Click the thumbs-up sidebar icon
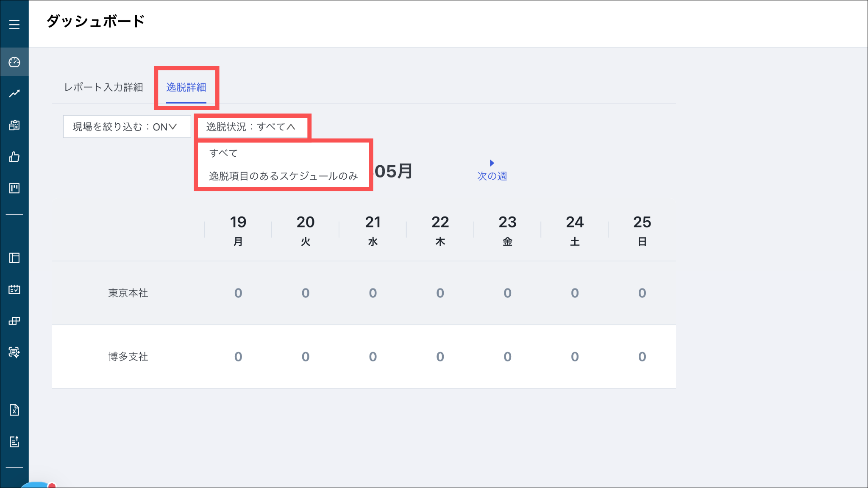 tap(14, 157)
